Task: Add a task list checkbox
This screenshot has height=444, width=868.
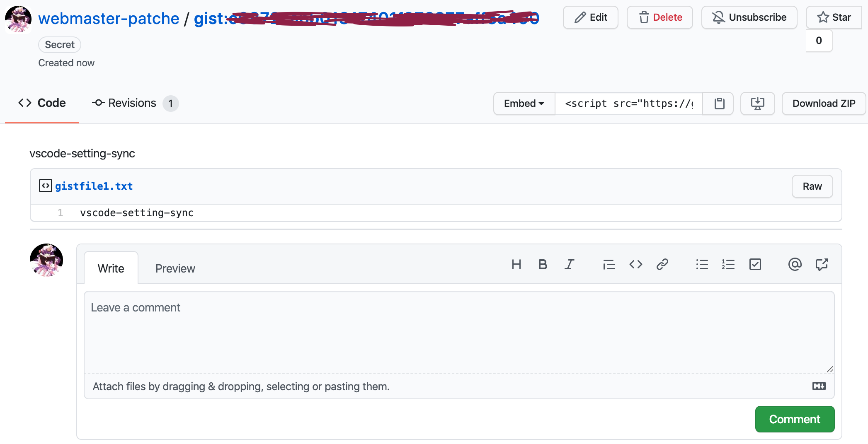Action: coord(755,264)
